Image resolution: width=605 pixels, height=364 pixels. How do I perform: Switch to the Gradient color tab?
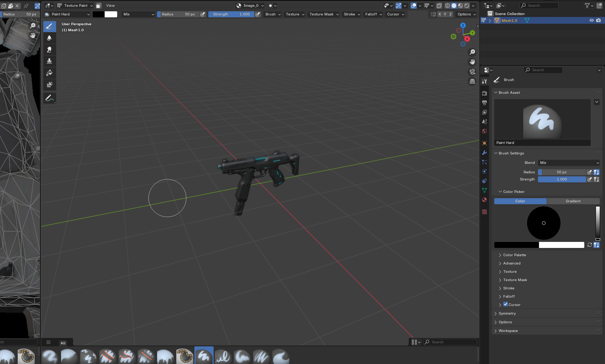pos(573,201)
